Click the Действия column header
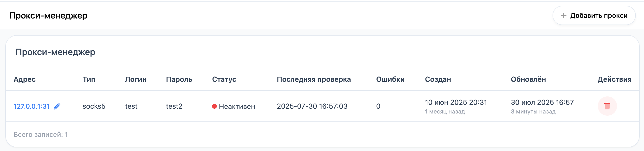644x151 pixels. pyautogui.click(x=614, y=79)
